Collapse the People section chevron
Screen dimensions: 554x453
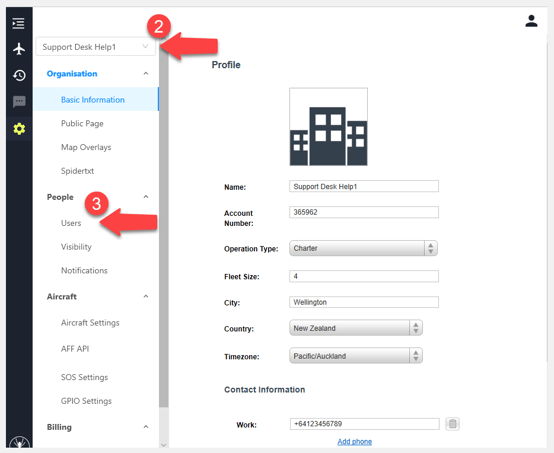(x=146, y=197)
